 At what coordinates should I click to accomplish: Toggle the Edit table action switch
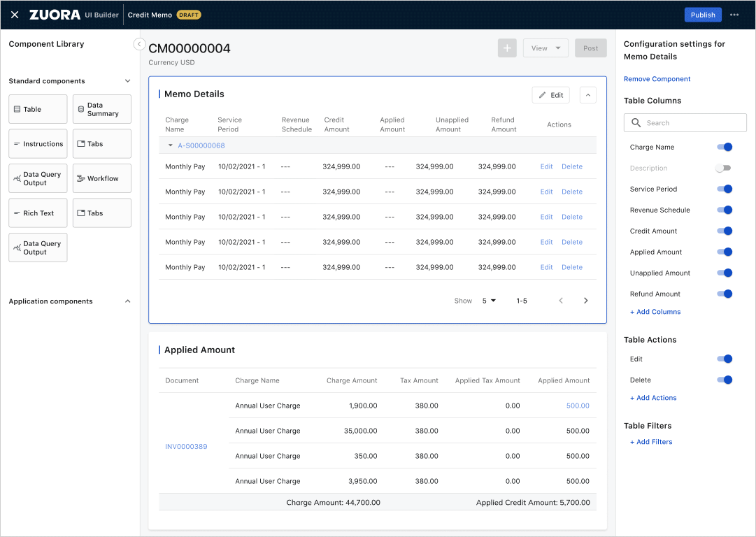(x=724, y=359)
